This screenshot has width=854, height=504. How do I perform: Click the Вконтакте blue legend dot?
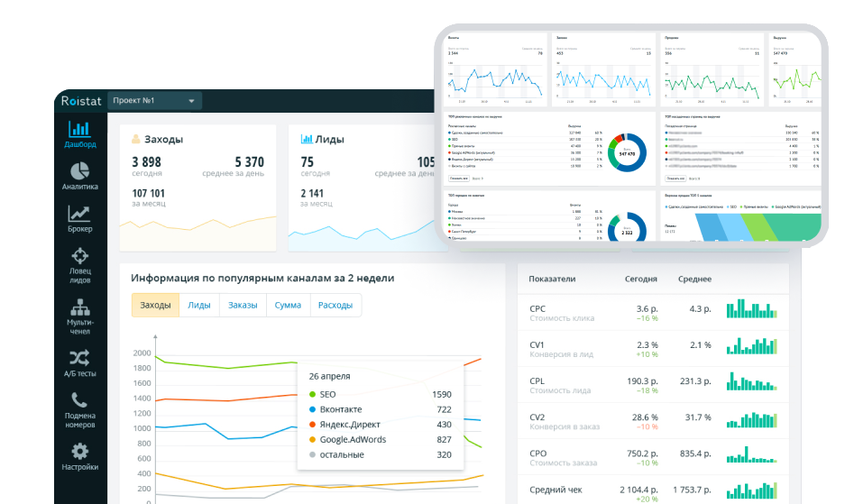[x=313, y=409]
